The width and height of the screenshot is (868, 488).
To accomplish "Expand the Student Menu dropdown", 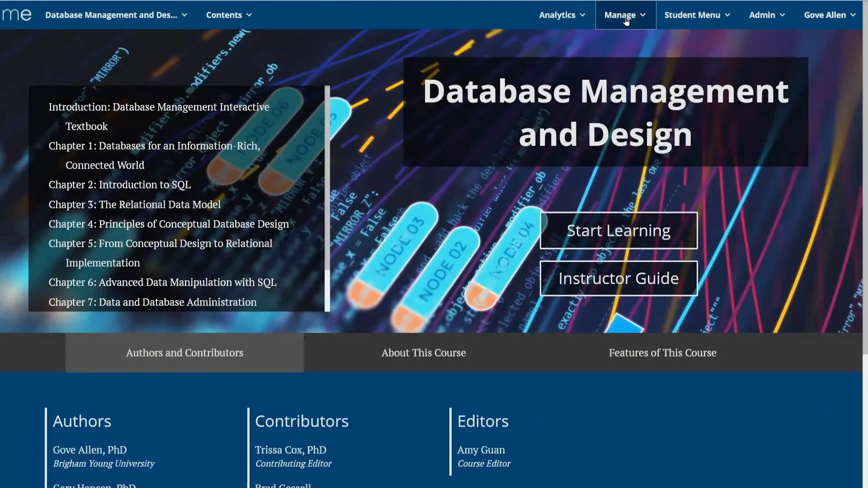I will (x=697, y=15).
